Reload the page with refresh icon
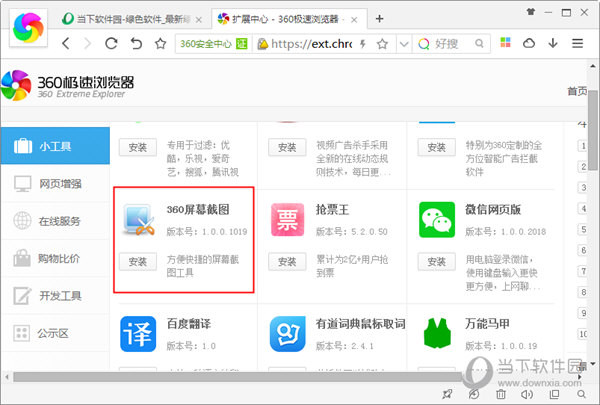Screen dimensions: 600x405 tap(111, 44)
